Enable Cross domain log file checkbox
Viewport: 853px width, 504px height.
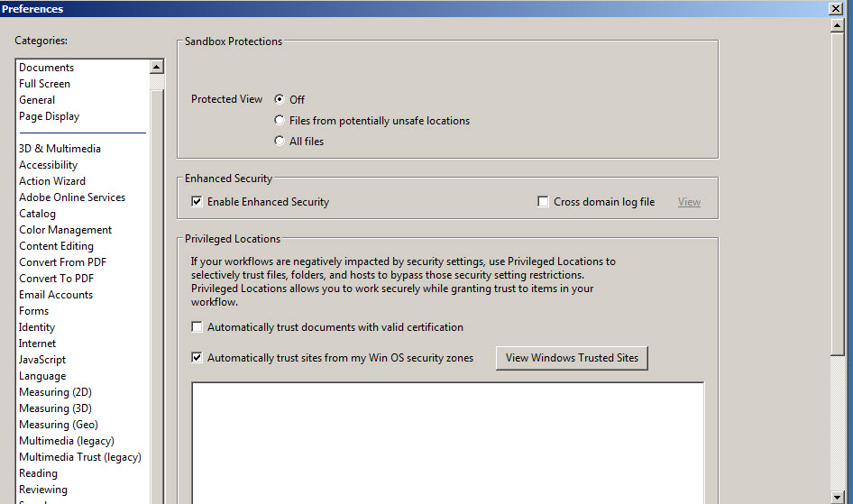tap(543, 202)
